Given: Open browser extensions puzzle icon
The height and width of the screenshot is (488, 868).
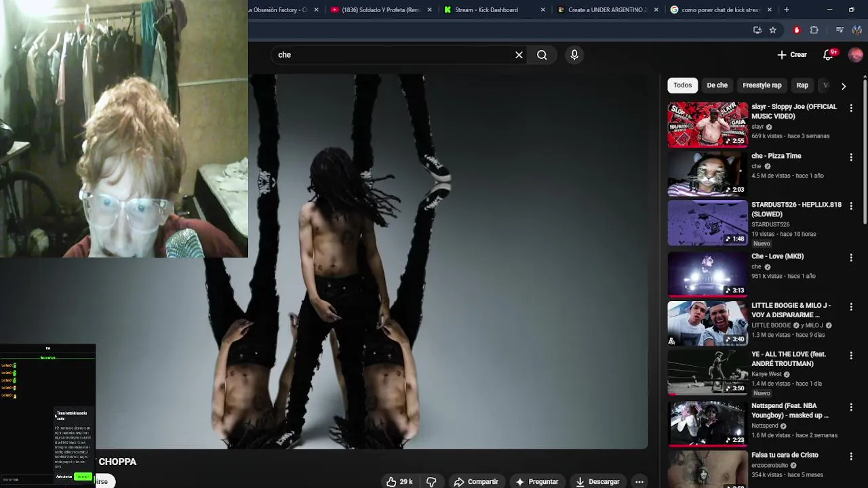Looking at the screenshot, I should coord(814,30).
